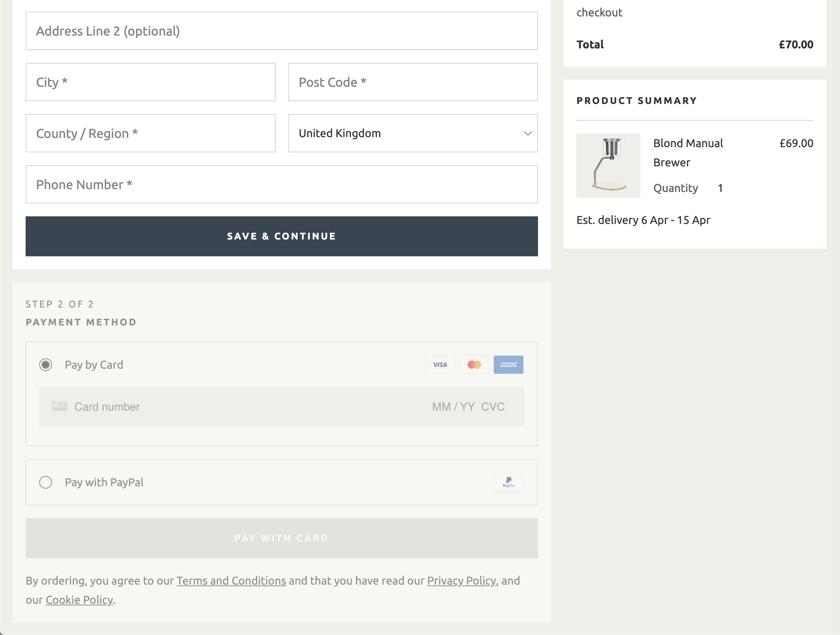Click the card icon beside Card number
This screenshot has height=635, width=840.
coord(60,407)
